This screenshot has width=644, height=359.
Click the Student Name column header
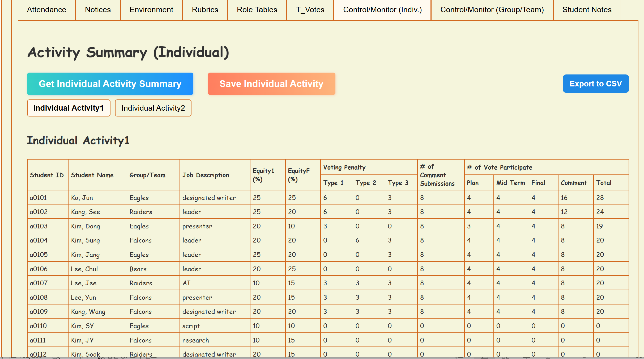(x=92, y=175)
